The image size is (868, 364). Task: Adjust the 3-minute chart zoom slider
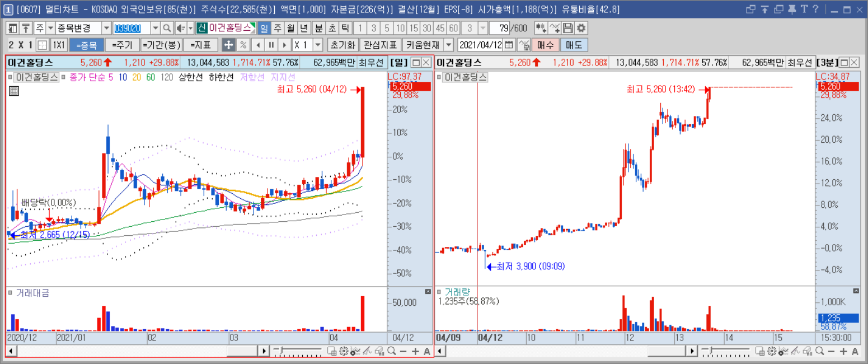click(726, 351)
